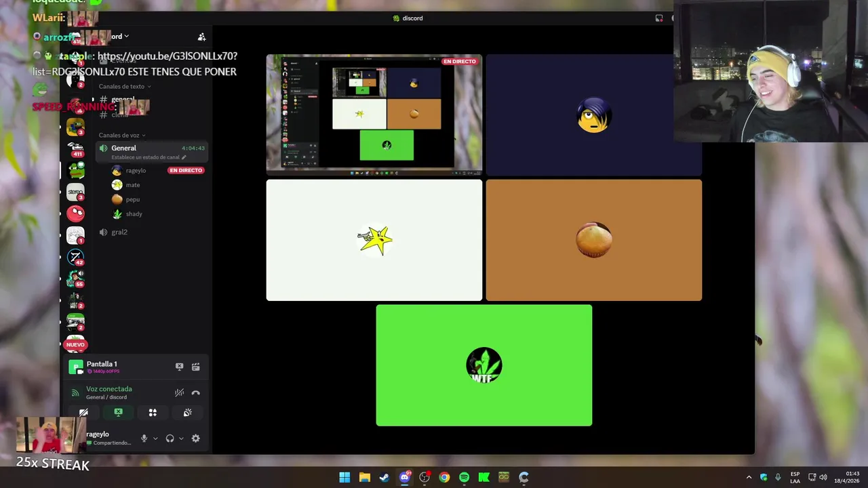
Task: Open user settings gear
Action: pyautogui.click(x=195, y=439)
